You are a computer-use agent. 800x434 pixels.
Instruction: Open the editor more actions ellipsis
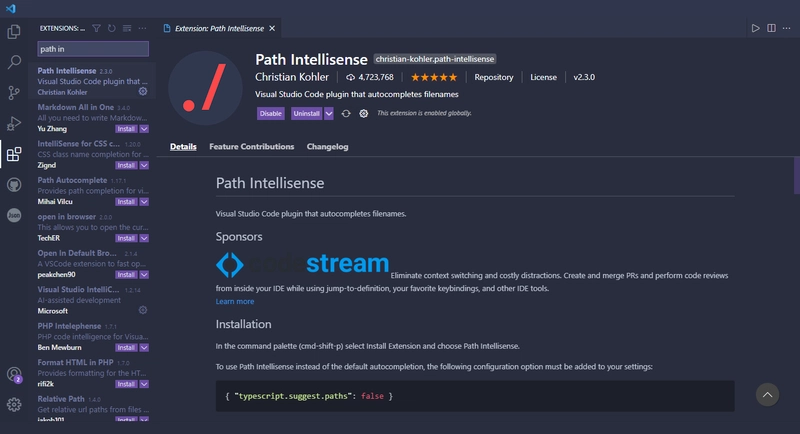pos(786,28)
